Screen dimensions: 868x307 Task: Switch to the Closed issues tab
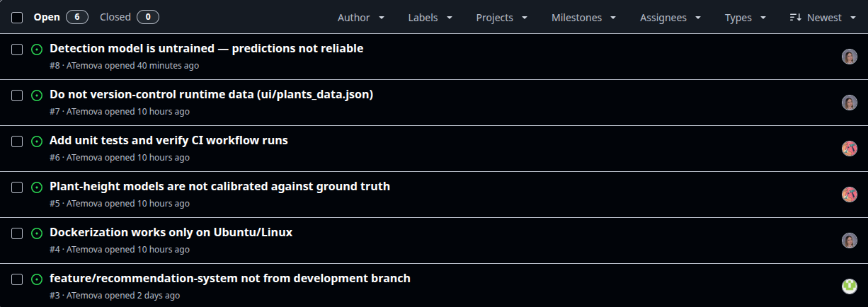(129, 17)
